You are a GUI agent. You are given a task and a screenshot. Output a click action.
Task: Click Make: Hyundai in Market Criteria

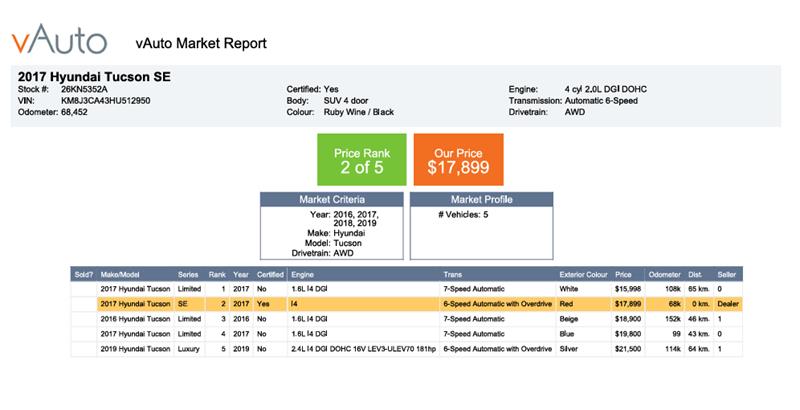336,233
